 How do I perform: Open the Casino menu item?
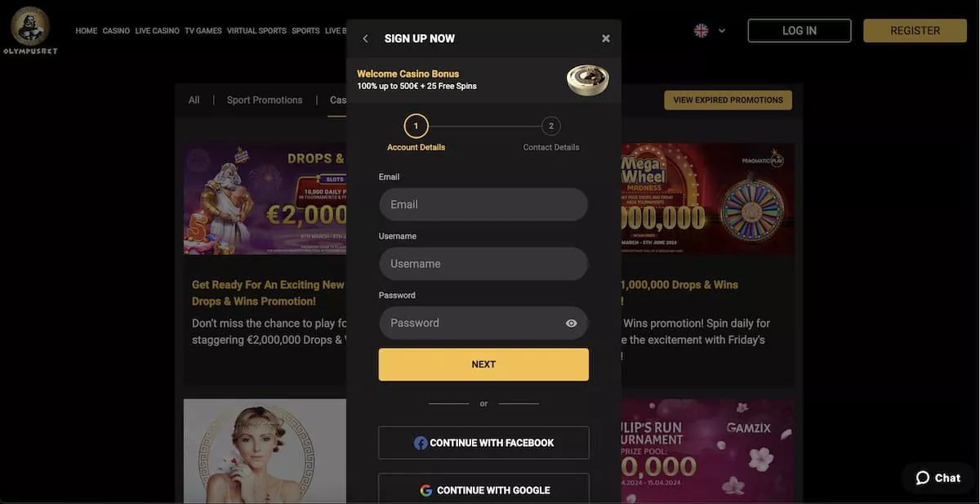[x=116, y=31]
